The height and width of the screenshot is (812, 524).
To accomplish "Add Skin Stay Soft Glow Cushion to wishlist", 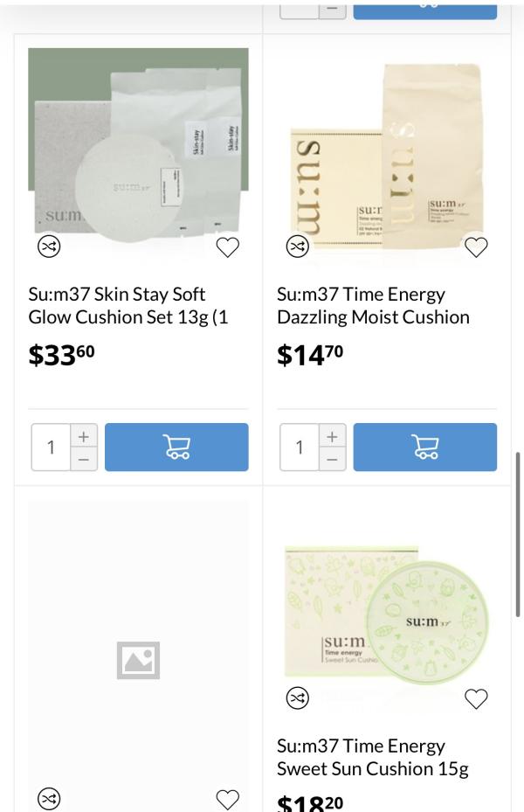I will pyautogui.click(x=227, y=247).
